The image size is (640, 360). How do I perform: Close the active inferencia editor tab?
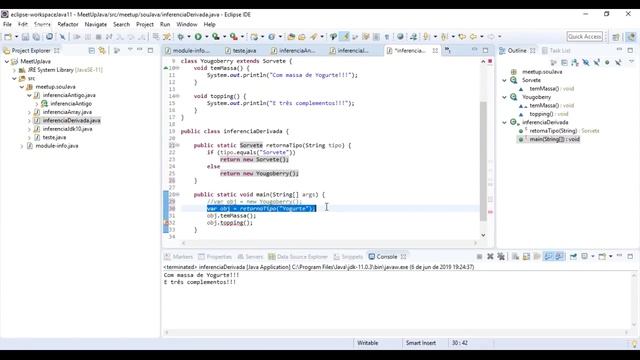click(435, 51)
